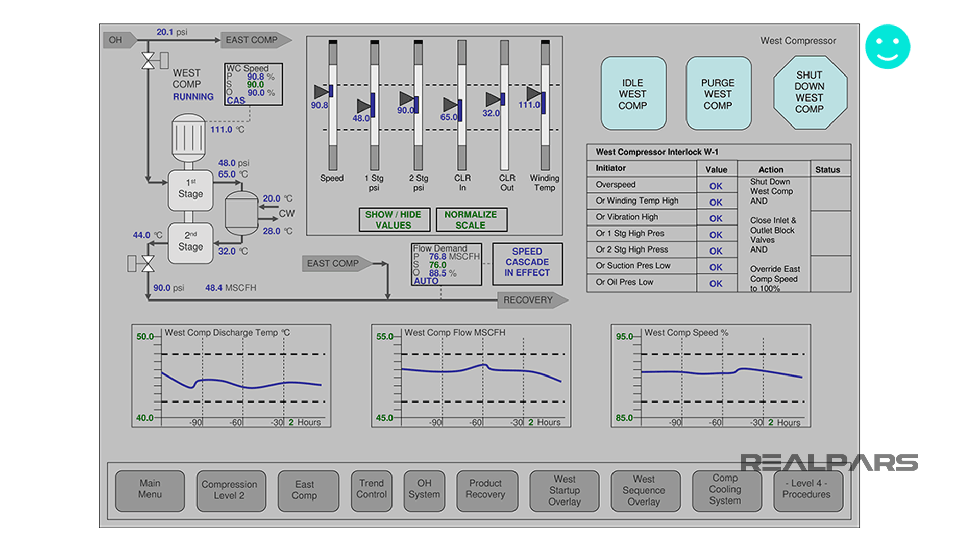Click the inlet block valve symbol
980x551 pixels.
[149, 61]
